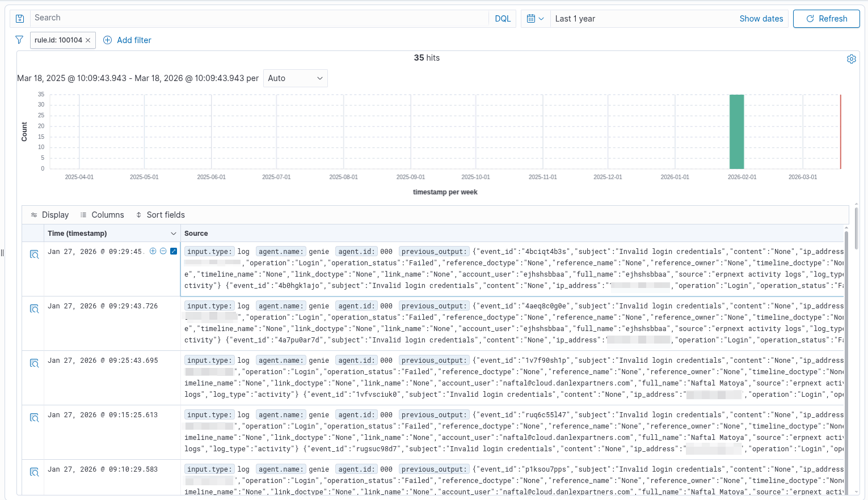
Task: Filter out value on first timestamp cell
Action: [x=163, y=251]
